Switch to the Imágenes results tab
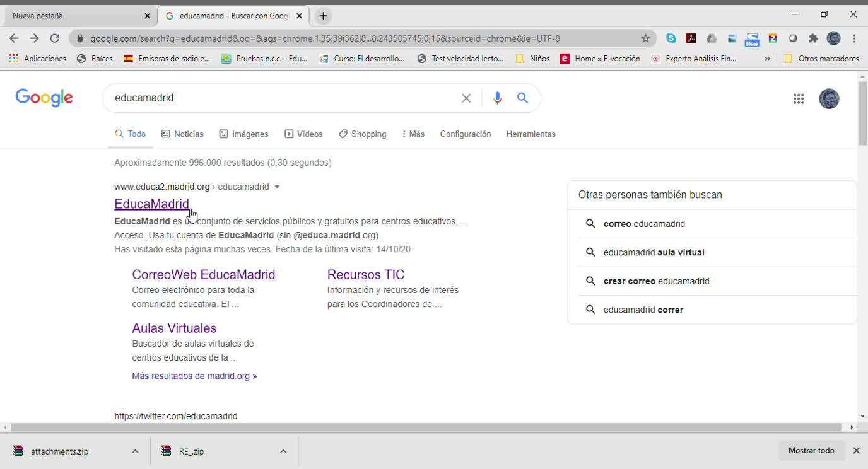868x469 pixels. pyautogui.click(x=243, y=134)
